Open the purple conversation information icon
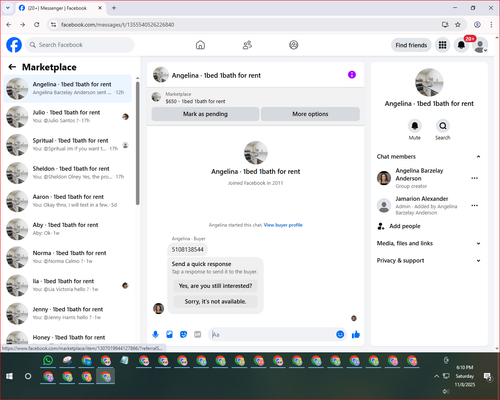This screenshot has height=400, width=500. tap(352, 75)
